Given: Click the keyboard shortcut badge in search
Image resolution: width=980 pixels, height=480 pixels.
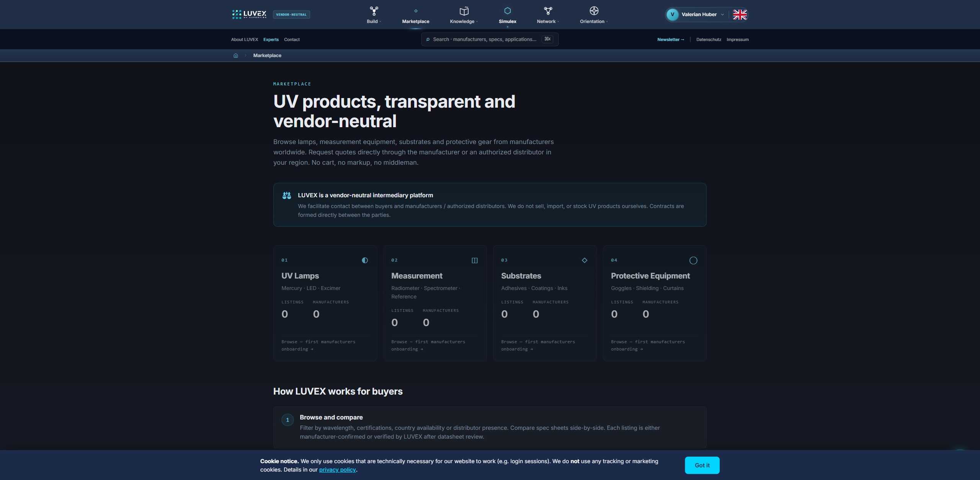Looking at the screenshot, I should [547, 39].
